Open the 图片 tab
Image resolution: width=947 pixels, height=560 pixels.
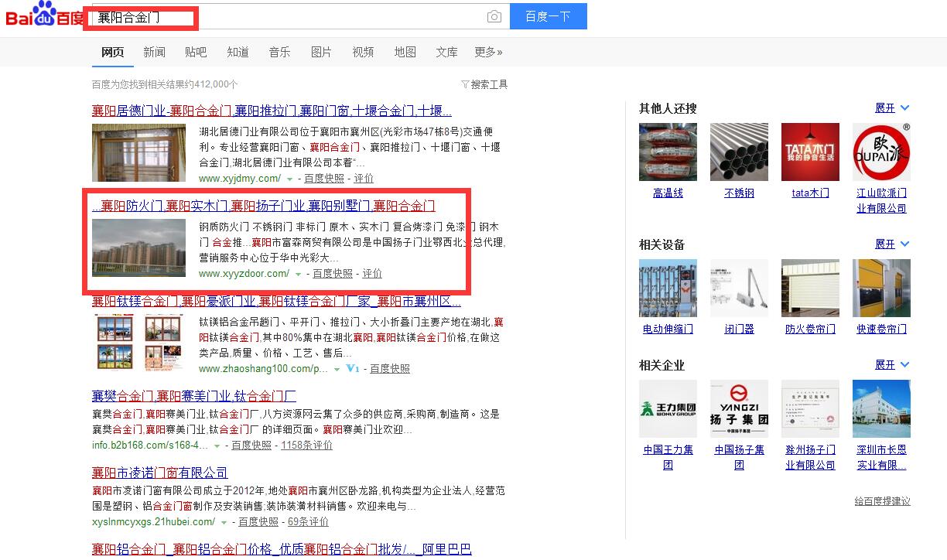pyautogui.click(x=321, y=52)
